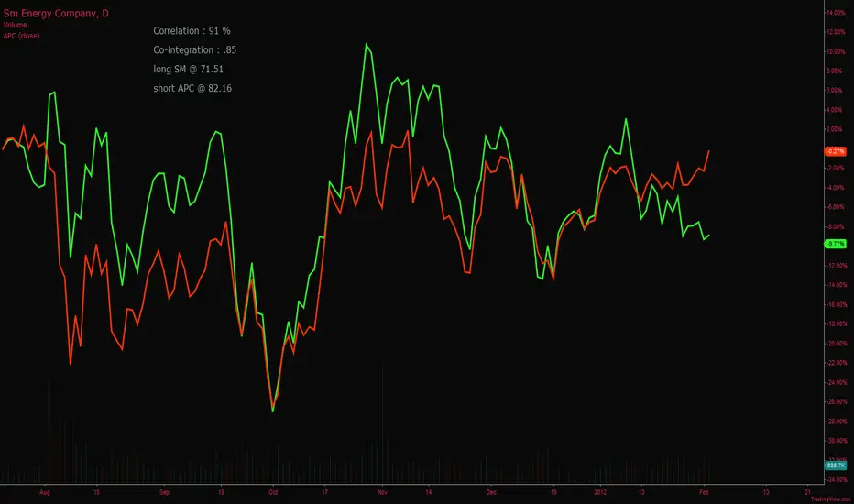The height and width of the screenshot is (504, 854).
Task: Click the -6.00% axis label
Action: (x=836, y=207)
